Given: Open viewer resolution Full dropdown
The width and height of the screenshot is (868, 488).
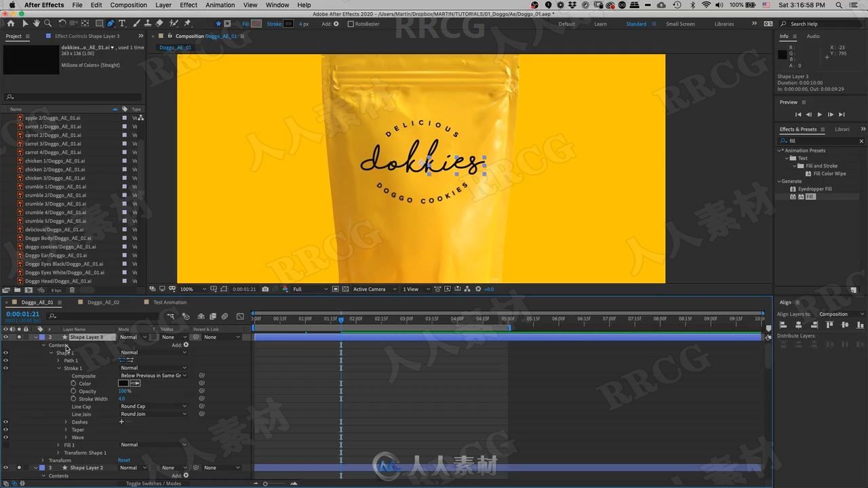Looking at the screenshot, I should [310, 289].
